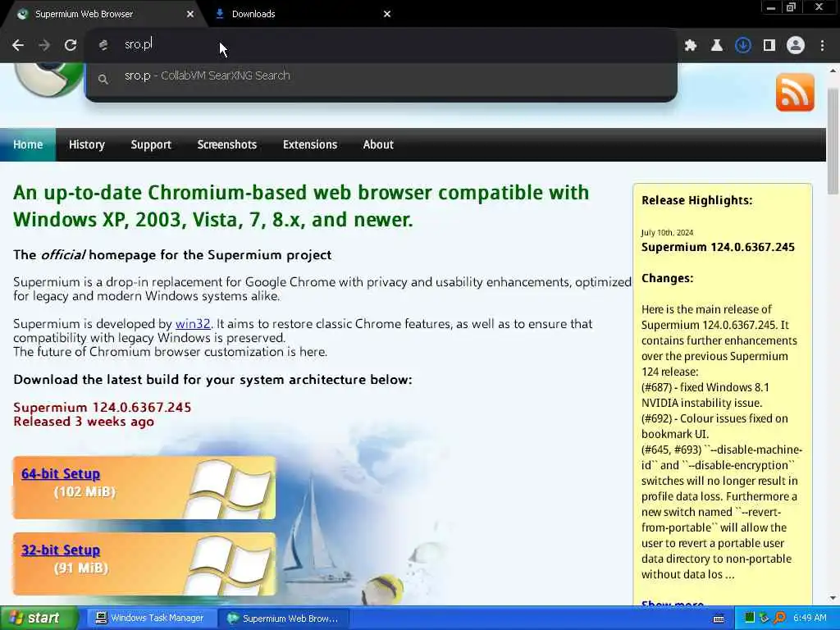Click the Supermium tab favicon

click(x=22, y=14)
